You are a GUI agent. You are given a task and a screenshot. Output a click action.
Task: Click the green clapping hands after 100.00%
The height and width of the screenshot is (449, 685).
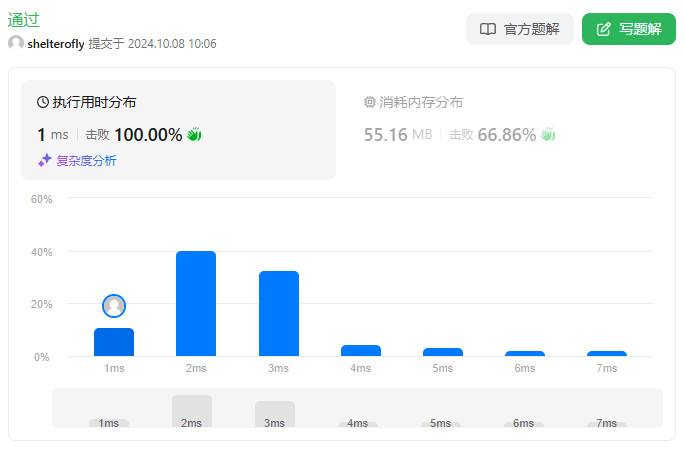pyautogui.click(x=194, y=135)
